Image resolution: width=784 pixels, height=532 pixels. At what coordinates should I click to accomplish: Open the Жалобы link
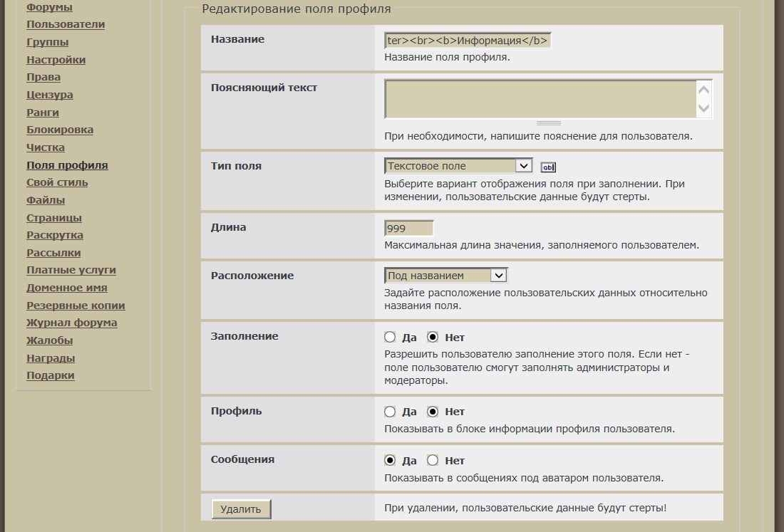pos(49,340)
